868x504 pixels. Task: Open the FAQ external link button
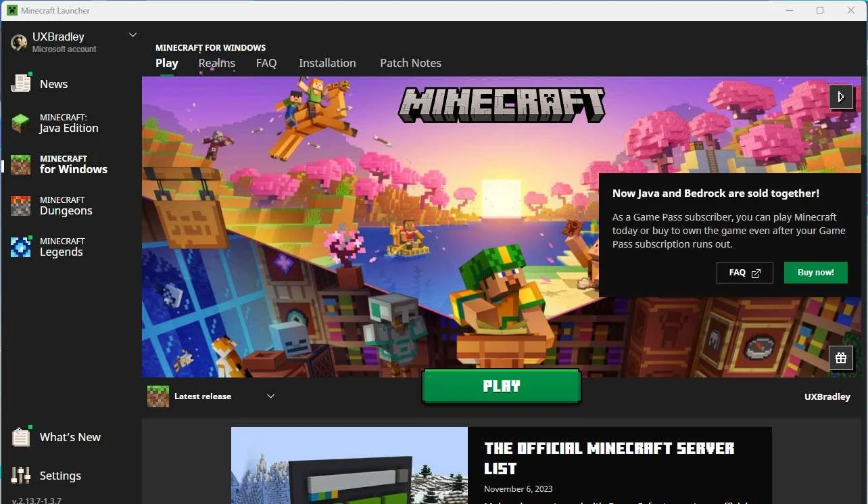tap(745, 273)
